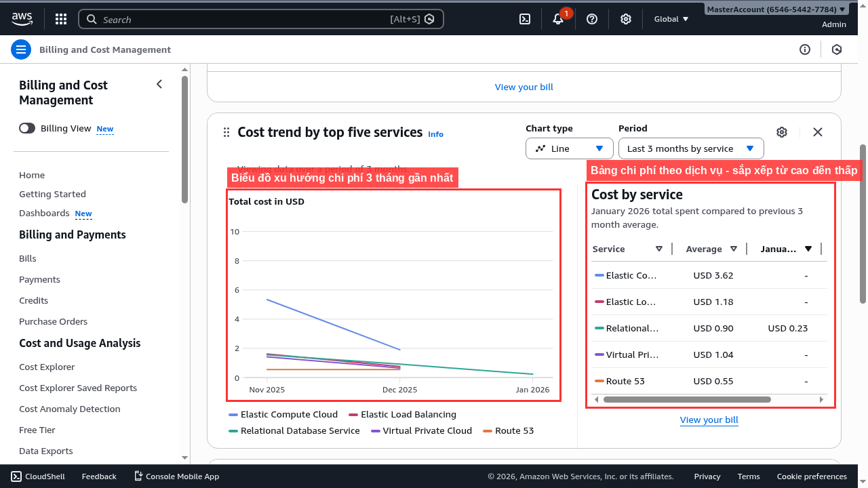Viewport: 868px width, 488px height.
Task: Open the help question mark menu
Action: (592, 19)
